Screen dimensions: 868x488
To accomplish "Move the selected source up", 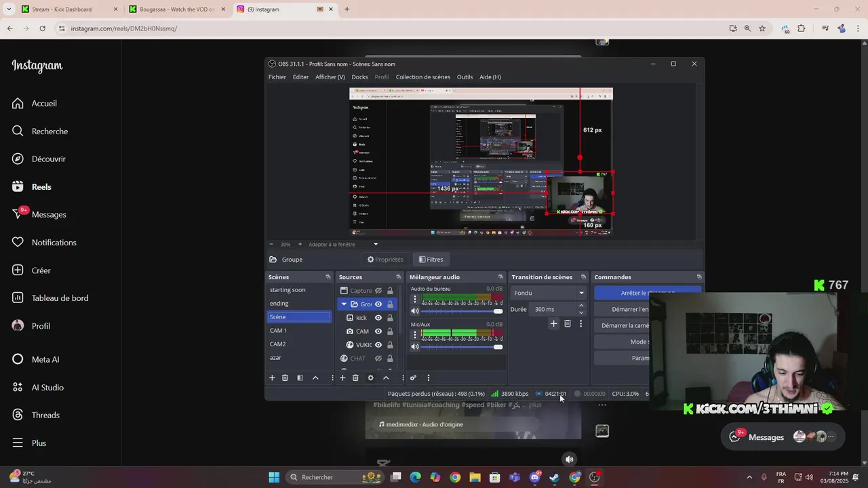I will [386, 378].
